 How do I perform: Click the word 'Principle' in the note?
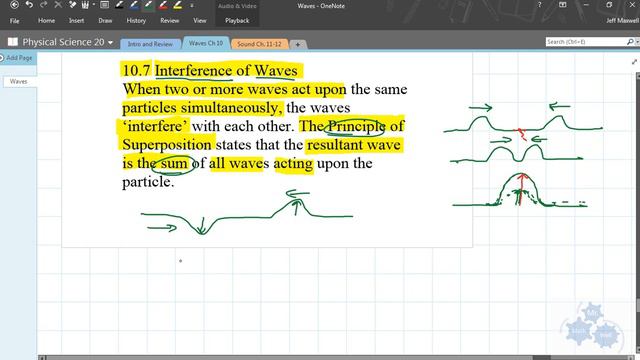pyautogui.click(x=356, y=127)
